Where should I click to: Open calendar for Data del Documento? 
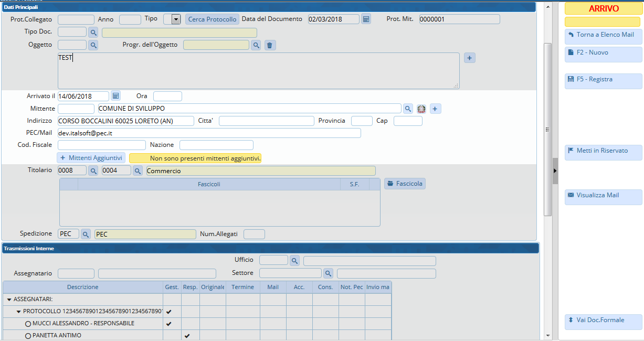(x=366, y=19)
